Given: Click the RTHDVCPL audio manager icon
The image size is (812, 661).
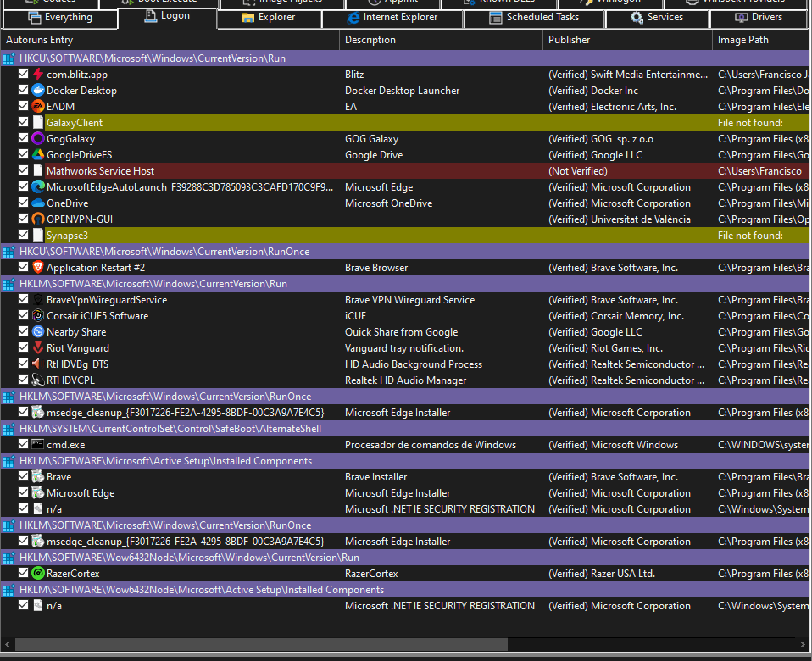Looking at the screenshot, I should click(38, 380).
